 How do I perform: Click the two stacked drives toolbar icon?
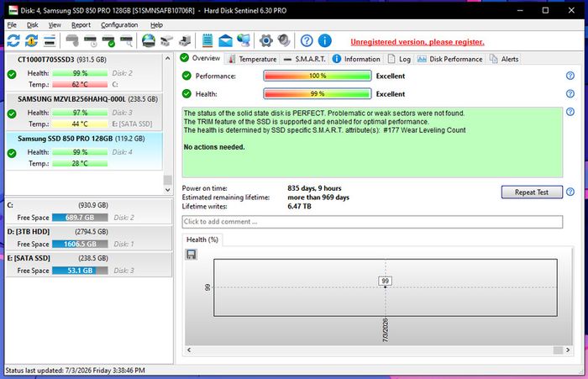pos(166,40)
